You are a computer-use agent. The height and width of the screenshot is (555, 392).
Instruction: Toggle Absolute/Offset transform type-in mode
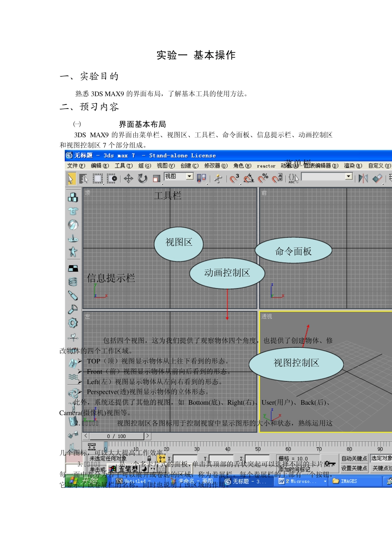pos(162,459)
